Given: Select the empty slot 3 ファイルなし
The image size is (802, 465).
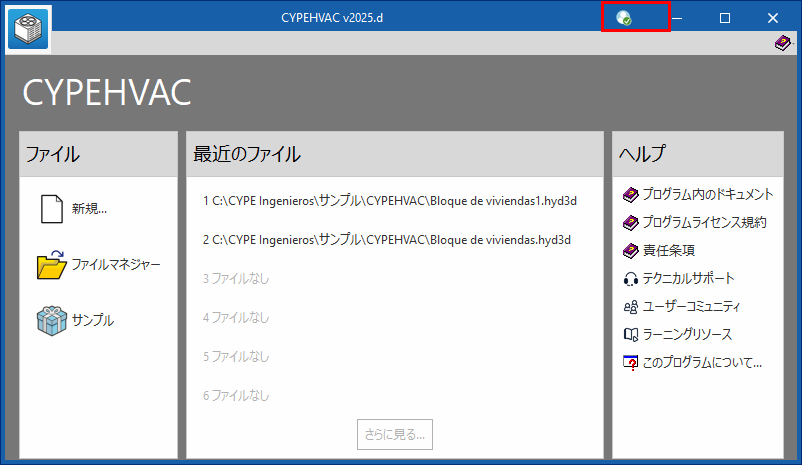Looking at the screenshot, I should 236,279.
